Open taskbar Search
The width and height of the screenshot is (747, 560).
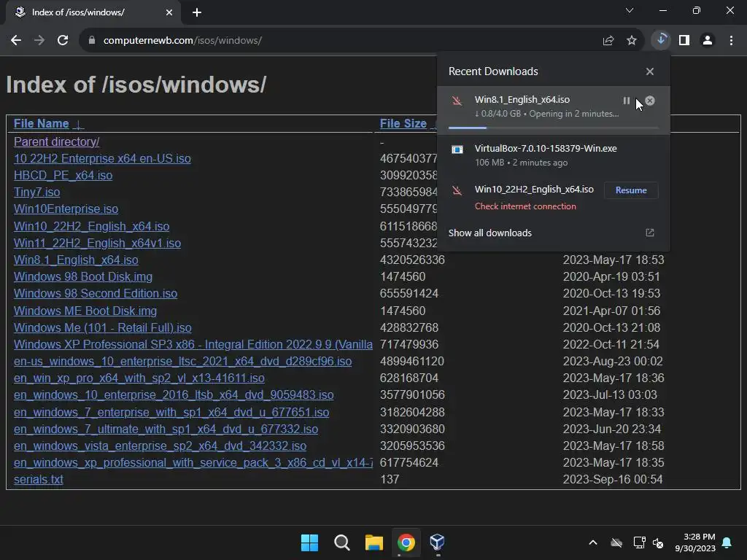342,542
